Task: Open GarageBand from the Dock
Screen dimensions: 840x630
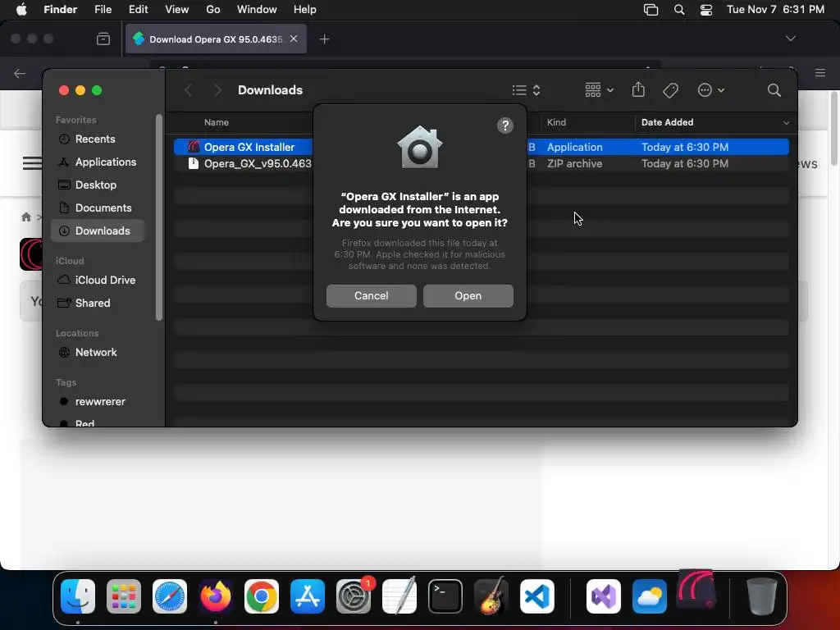Action: (x=491, y=596)
